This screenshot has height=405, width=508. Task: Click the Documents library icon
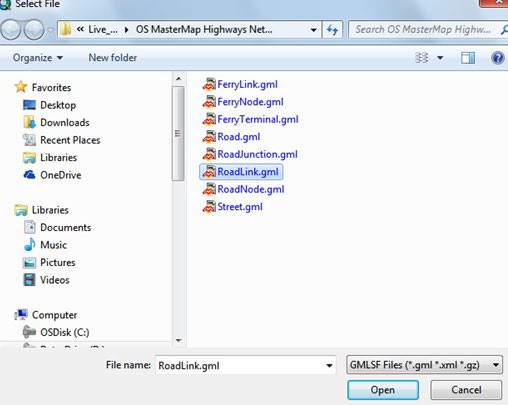click(29, 227)
